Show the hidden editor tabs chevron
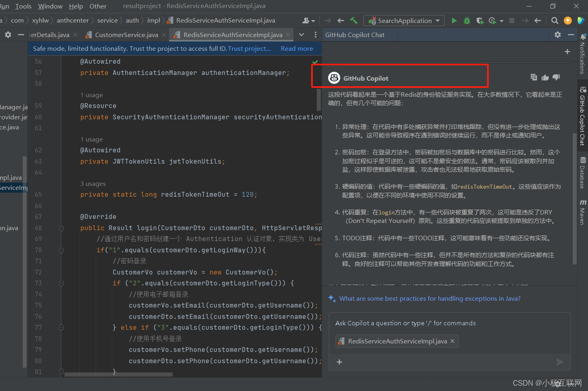588x391 pixels. point(301,35)
